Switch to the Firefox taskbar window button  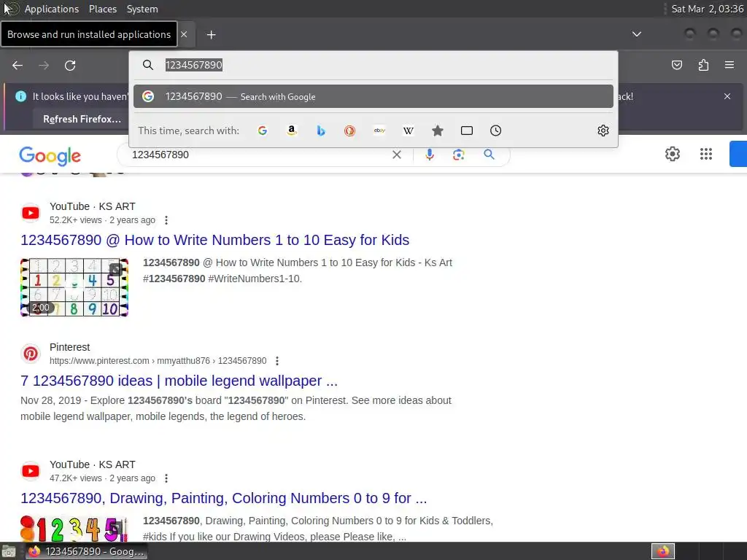pyautogui.click(x=86, y=551)
